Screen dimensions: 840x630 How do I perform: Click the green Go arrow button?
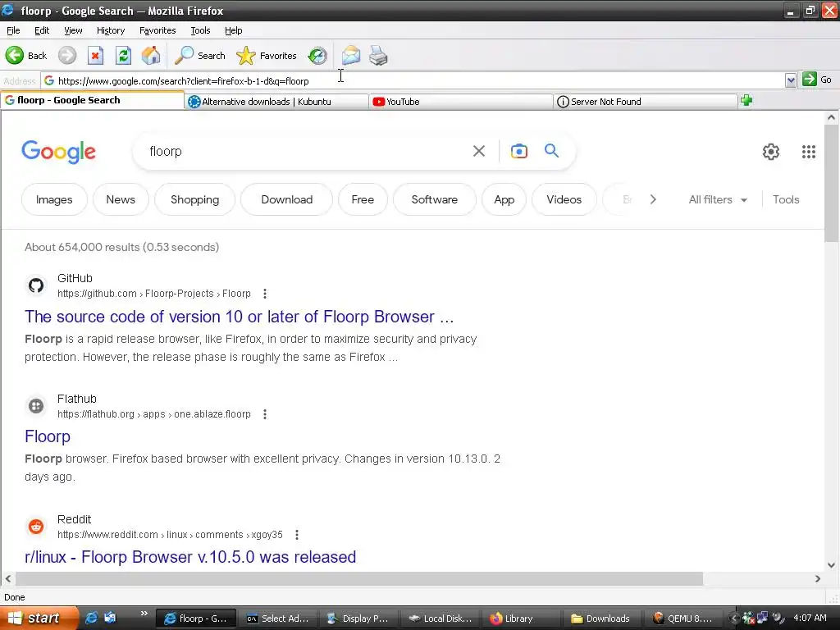point(809,80)
